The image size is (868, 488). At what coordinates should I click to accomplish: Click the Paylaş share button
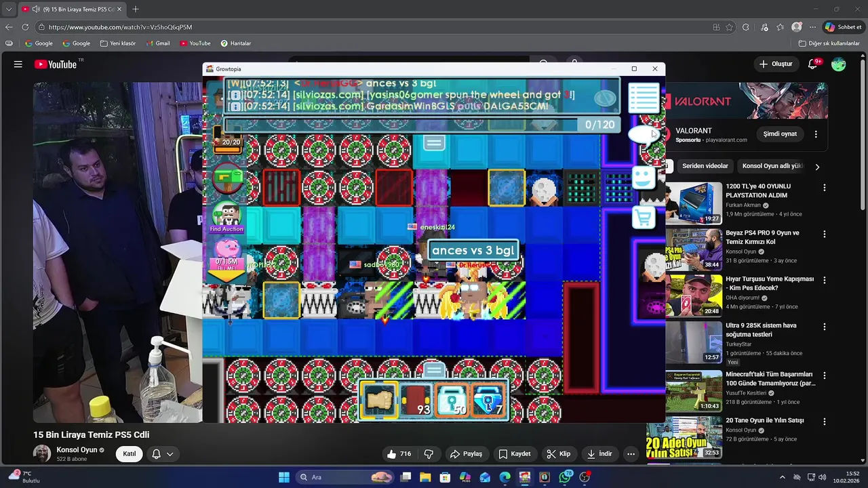point(466,454)
